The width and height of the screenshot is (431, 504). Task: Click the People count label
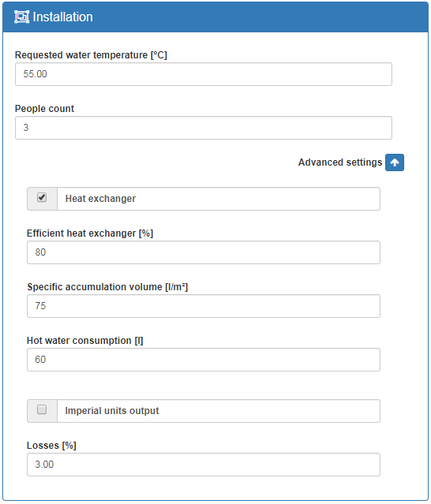click(44, 109)
